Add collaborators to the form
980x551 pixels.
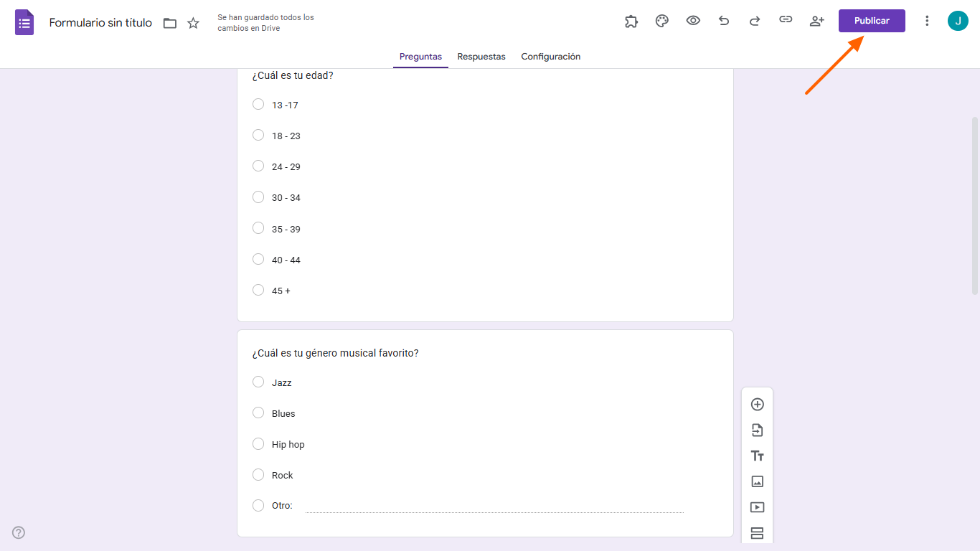(x=816, y=21)
